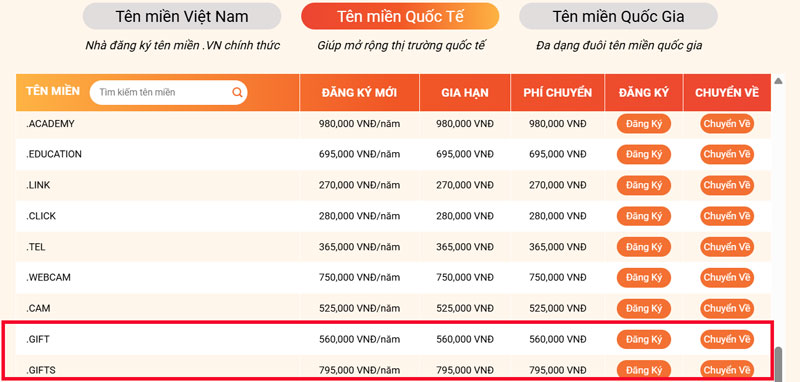Screen dimensions: 800x382
Task: Click Chuyển Về for .GIFTS domain
Action: 727,370
